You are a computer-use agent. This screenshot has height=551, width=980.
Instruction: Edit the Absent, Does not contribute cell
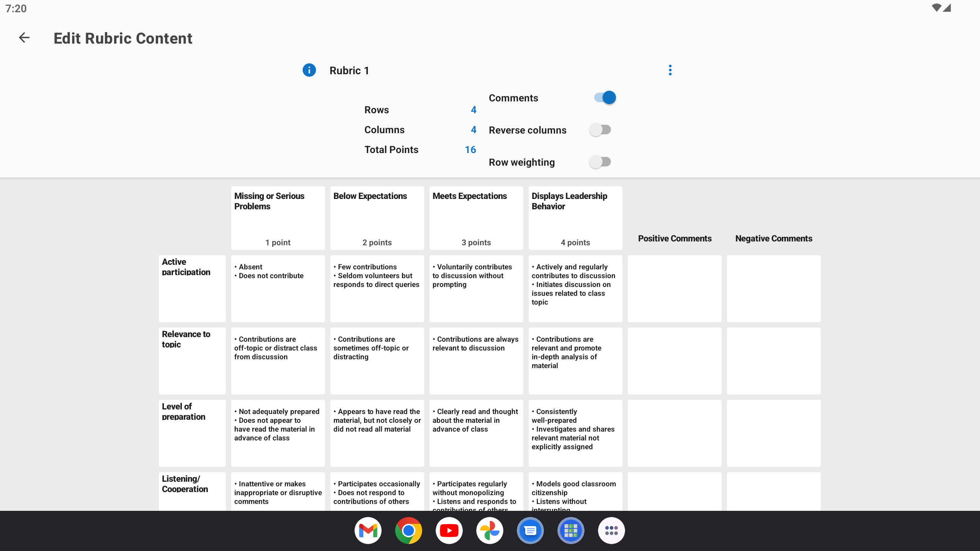click(x=278, y=289)
